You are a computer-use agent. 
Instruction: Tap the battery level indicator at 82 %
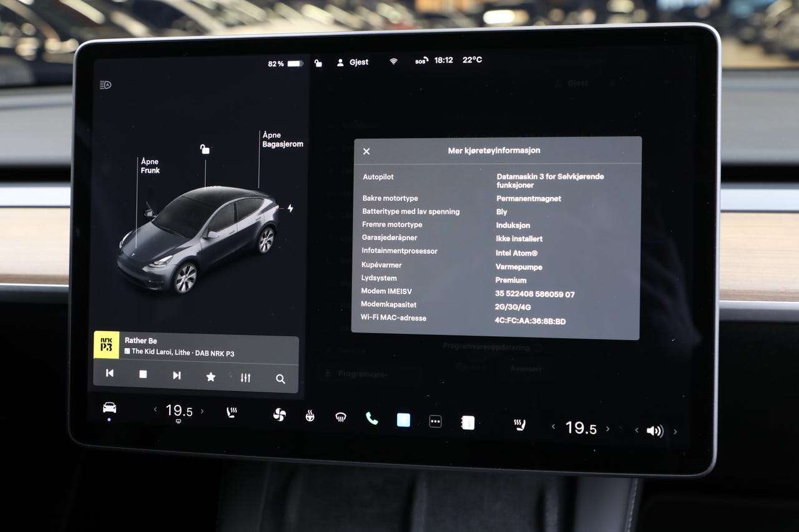[285, 64]
